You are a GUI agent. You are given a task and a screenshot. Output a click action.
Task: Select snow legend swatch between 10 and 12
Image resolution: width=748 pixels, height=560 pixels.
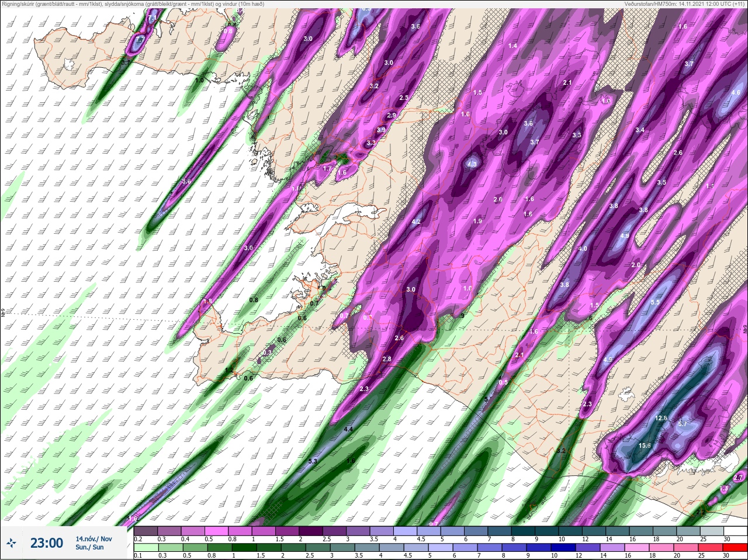[570, 531]
